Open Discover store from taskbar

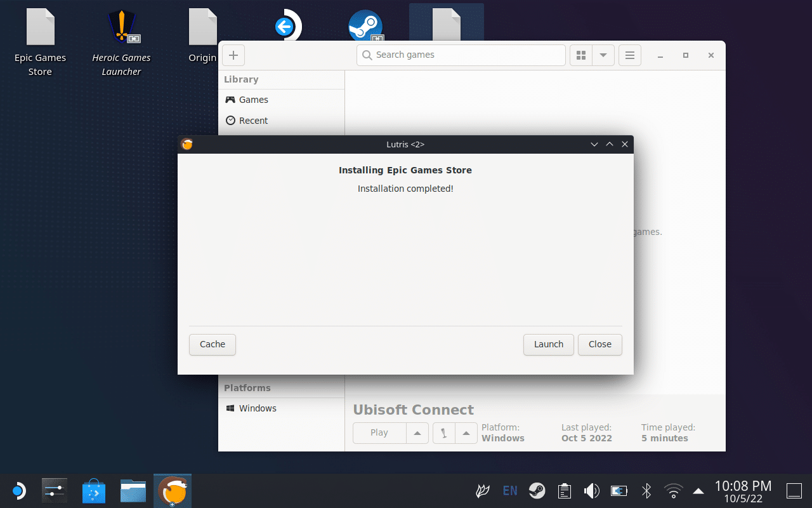(x=94, y=491)
